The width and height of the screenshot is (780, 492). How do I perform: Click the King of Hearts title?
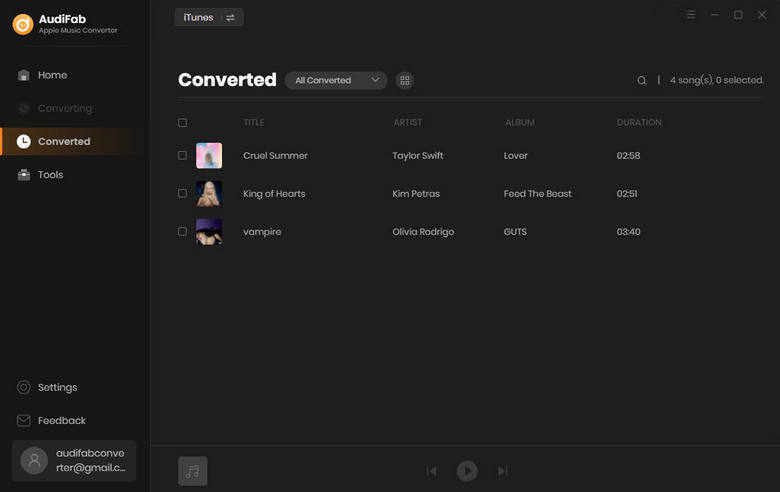(274, 194)
